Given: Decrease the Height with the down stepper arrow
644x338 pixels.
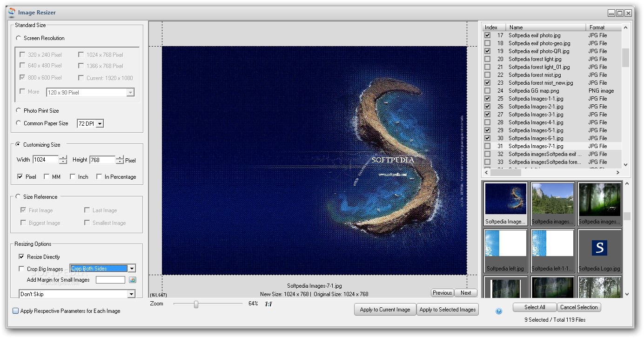Looking at the screenshot, I should (120, 162).
